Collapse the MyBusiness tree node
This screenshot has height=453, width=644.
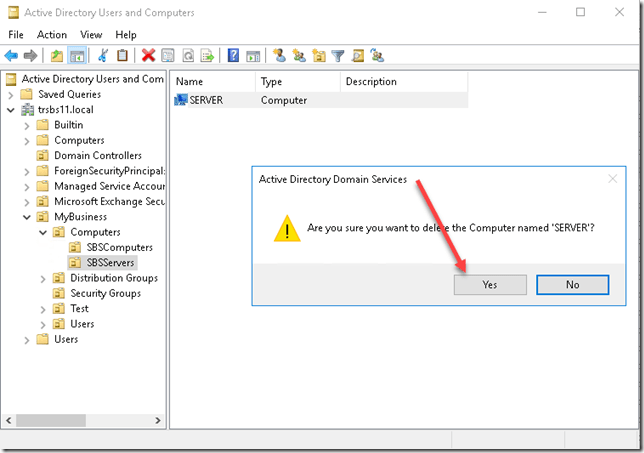(x=27, y=217)
